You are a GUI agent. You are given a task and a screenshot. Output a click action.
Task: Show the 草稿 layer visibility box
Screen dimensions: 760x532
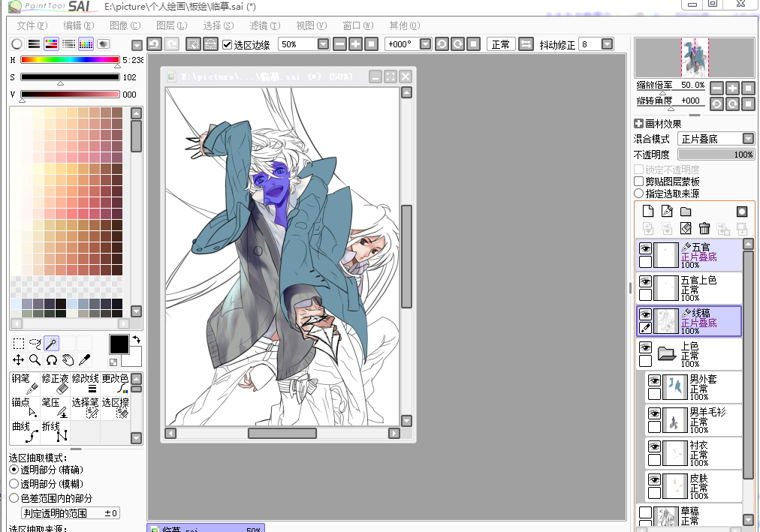tap(645, 512)
